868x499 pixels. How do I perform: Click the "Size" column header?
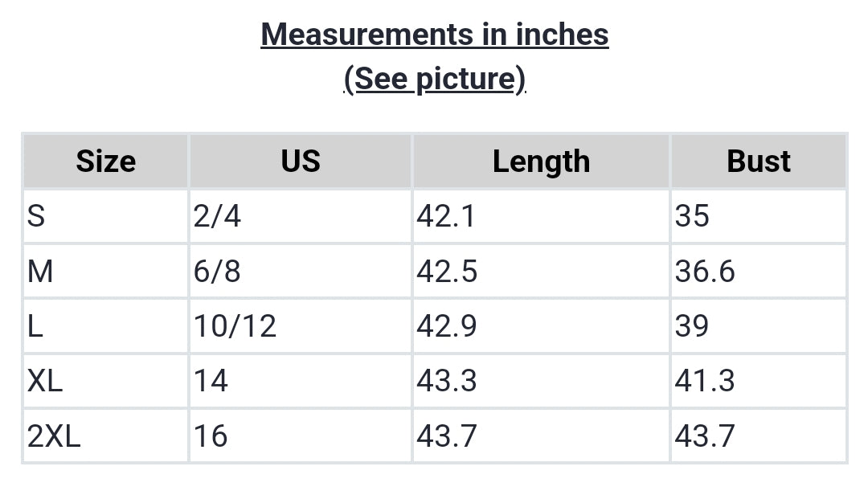(x=105, y=162)
